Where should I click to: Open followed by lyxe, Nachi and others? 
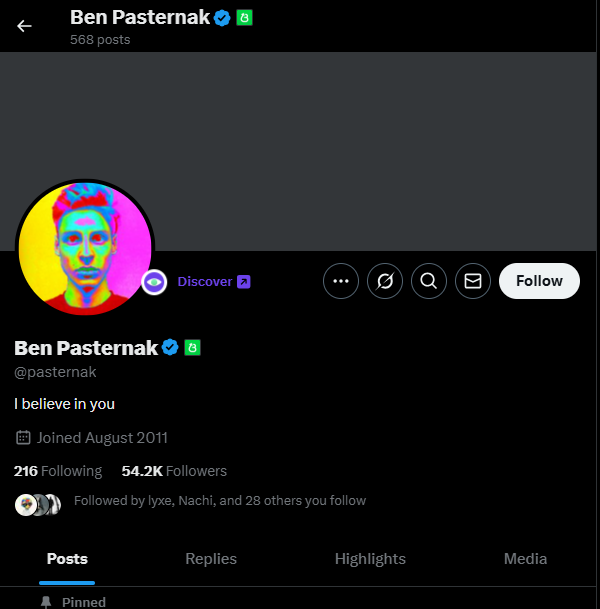(x=220, y=501)
